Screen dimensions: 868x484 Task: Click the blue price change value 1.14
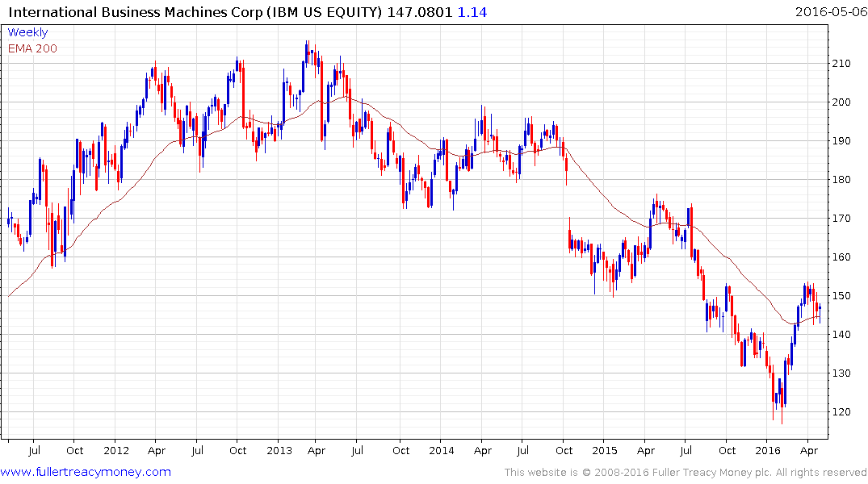click(472, 12)
